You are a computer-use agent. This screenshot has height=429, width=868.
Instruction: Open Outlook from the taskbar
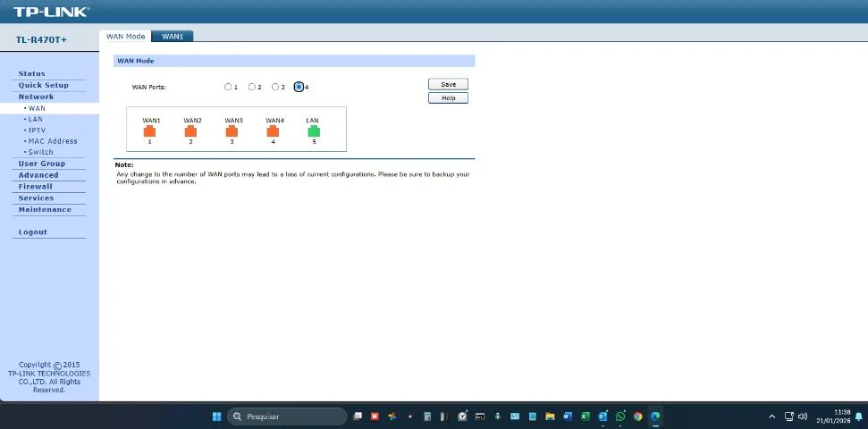click(603, 416)
